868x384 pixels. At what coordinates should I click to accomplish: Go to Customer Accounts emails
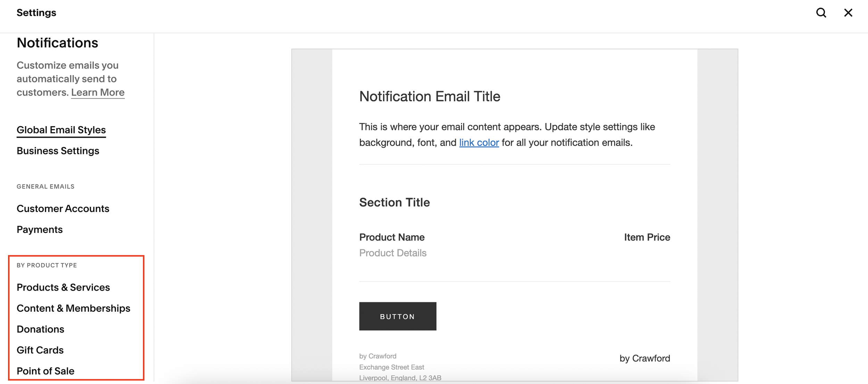pos(63,209)
